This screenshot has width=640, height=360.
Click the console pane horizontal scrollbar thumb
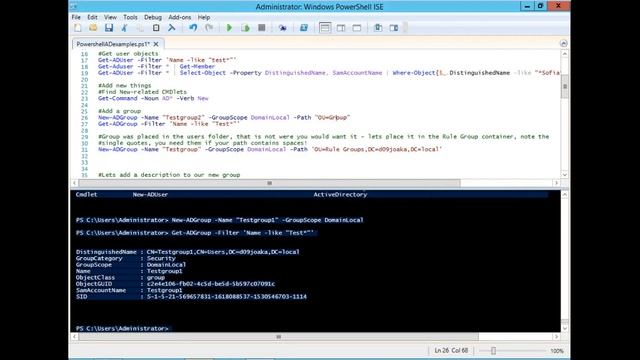278,337
